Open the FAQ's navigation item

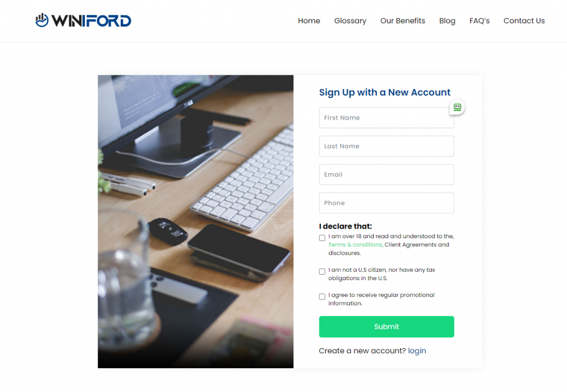[x=479, y=20]
